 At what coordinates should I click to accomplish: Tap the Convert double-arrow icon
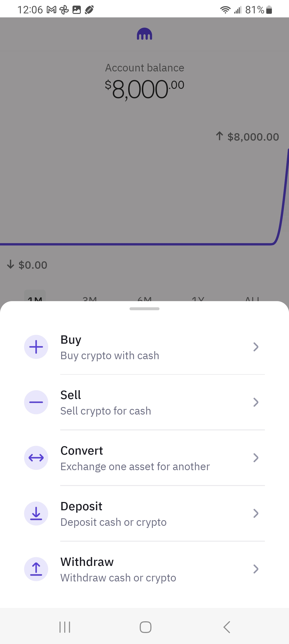click(x=36, y=458)
